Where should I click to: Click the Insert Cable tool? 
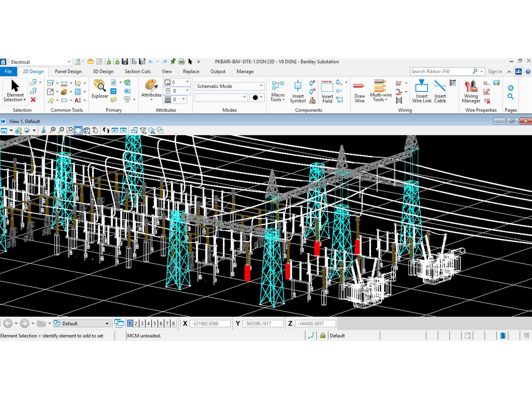coord(440,92)
